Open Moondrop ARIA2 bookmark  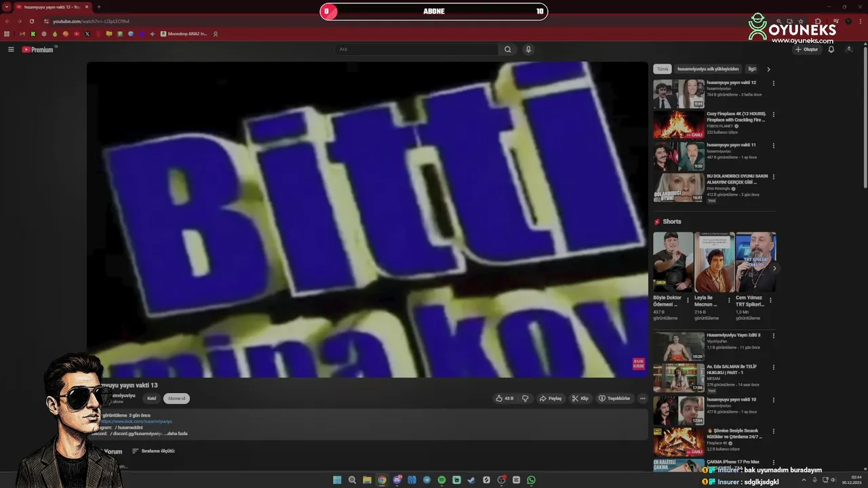(184, 34)
